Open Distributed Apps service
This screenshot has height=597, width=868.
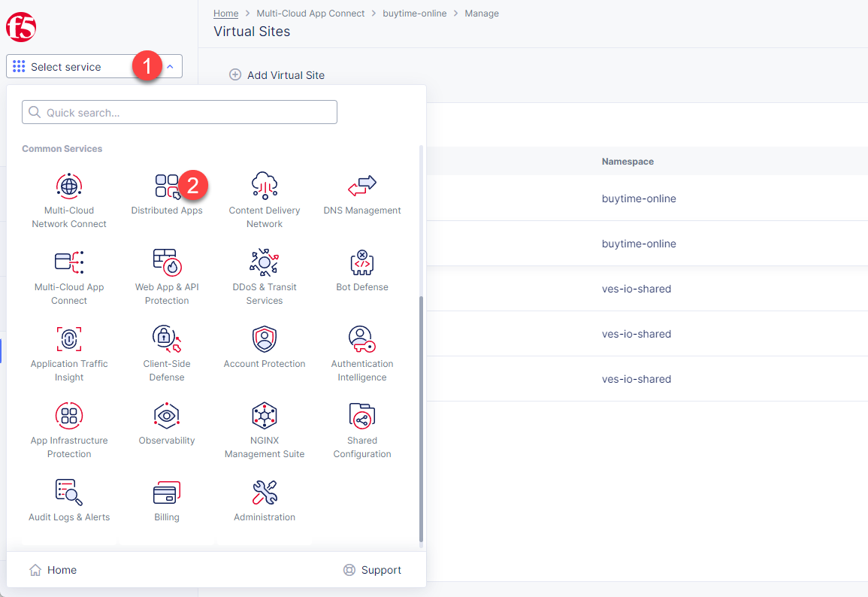[x=167, y=194]
